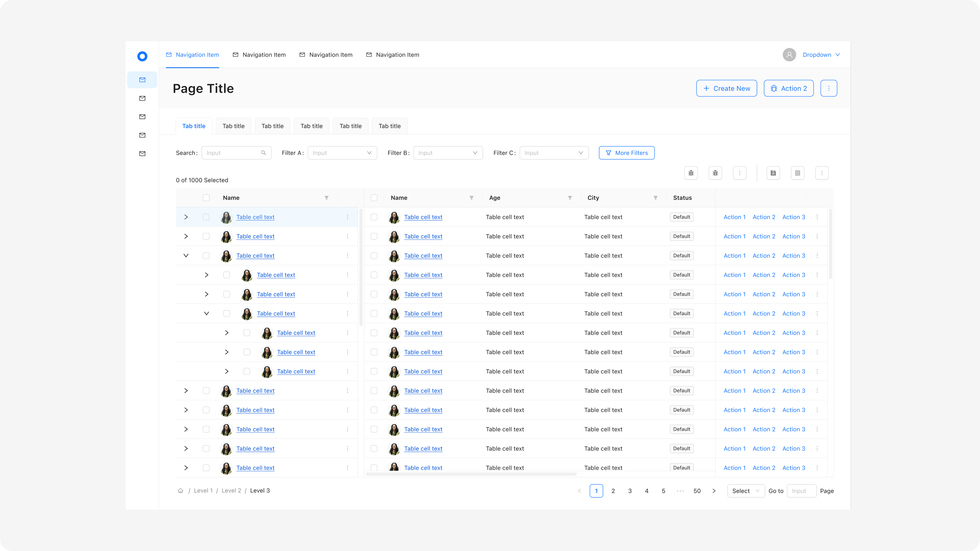Open the user Dropdown menu in the top bar

point(821,55)
